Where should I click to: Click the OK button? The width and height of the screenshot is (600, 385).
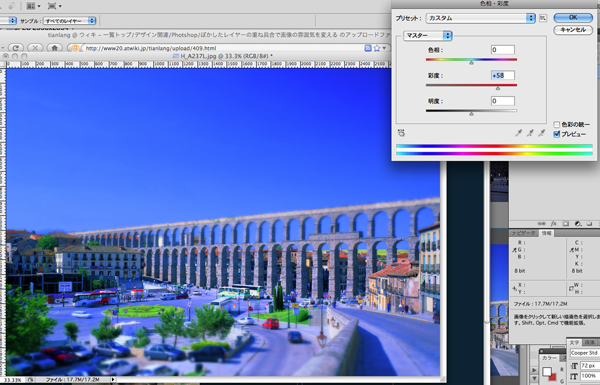[573, 17]
